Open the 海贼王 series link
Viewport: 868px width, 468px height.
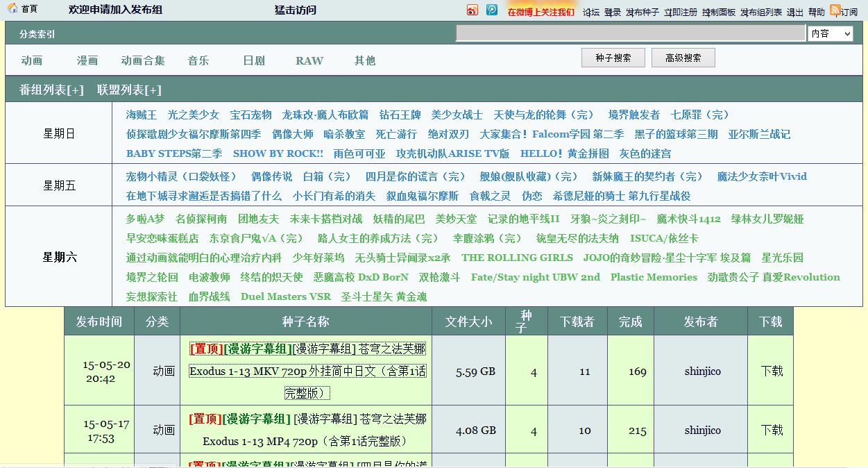coord(142,115)
